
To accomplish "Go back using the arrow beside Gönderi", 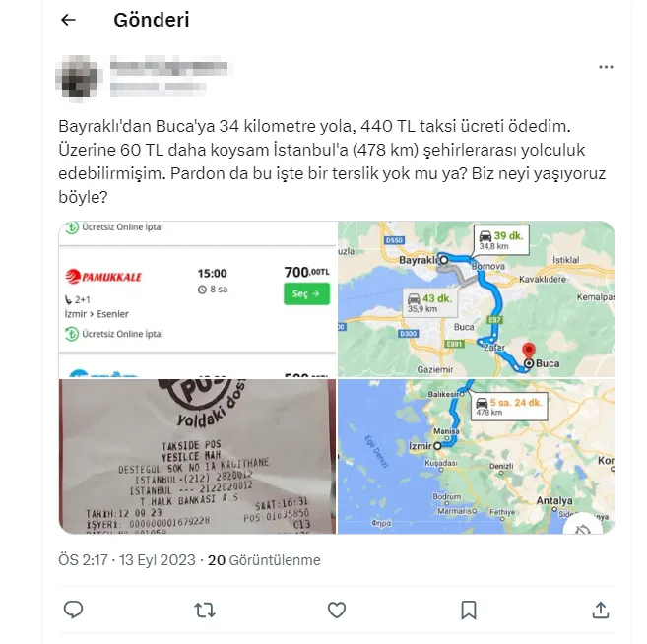I will (68, 20).
